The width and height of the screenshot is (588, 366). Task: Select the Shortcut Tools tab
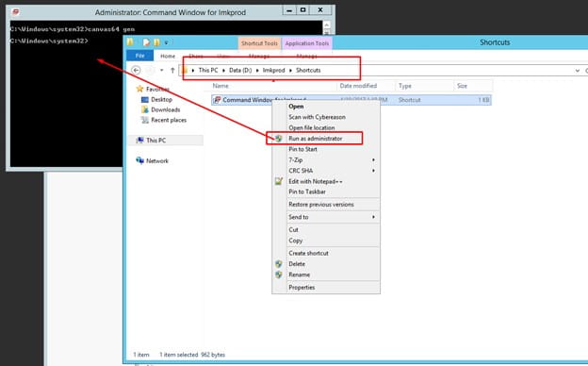point(259,43)
